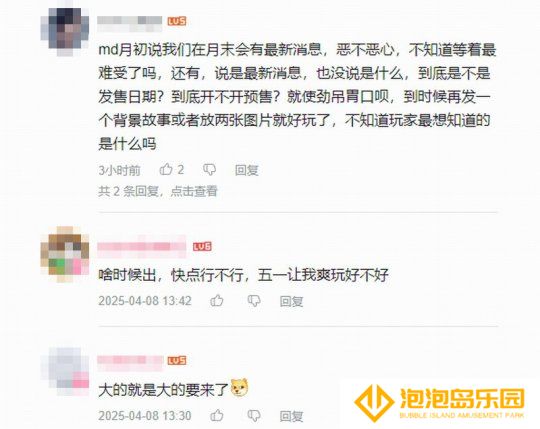
Task: Click 回复 under the 3小时前 comment
Action: [x=247, y=170]
